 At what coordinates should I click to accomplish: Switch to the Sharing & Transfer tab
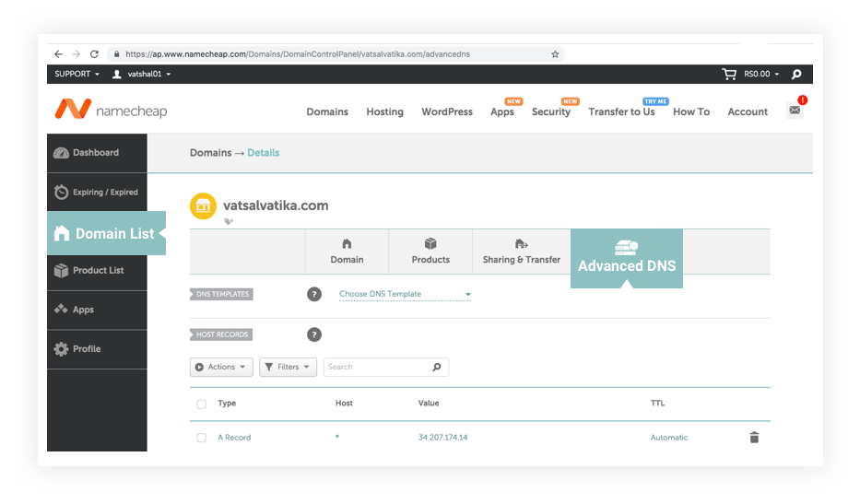pos(522,252)
